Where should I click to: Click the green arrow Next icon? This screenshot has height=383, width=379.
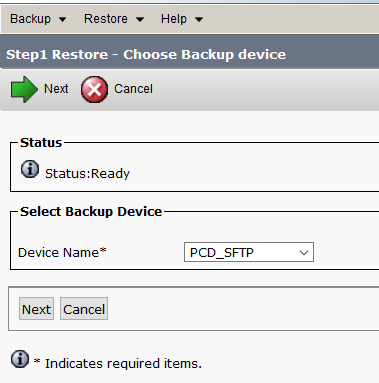coord(24,89)
